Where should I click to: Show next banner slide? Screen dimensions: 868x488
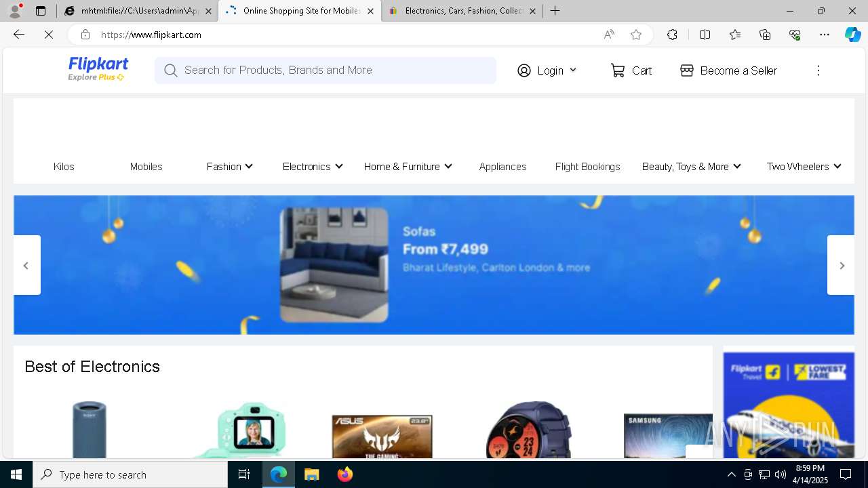pyautogui.click(x=841, y=265)
